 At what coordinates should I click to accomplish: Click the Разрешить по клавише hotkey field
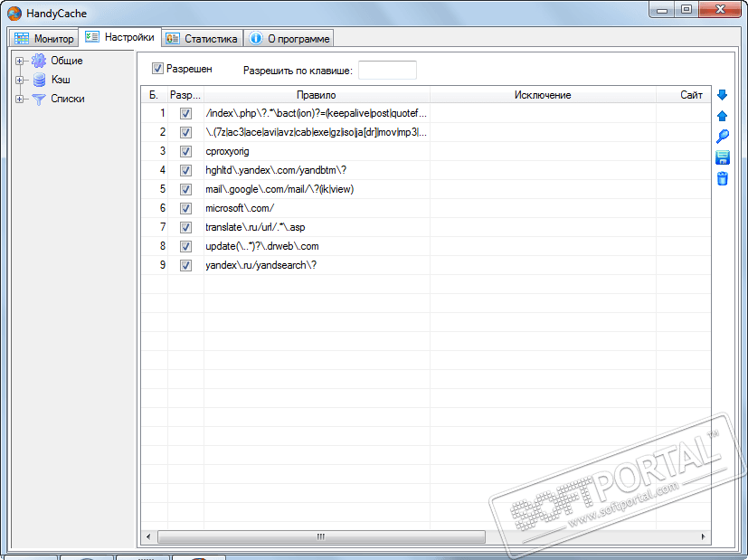click(x=387, y=71)
